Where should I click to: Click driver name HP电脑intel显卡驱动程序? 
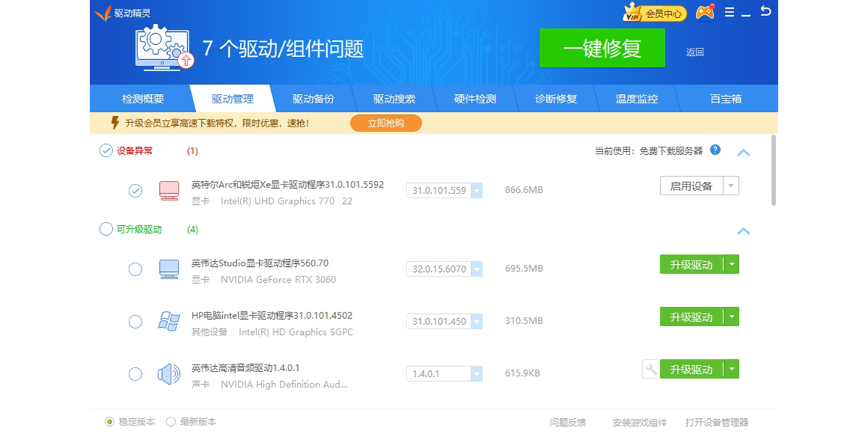272,315
